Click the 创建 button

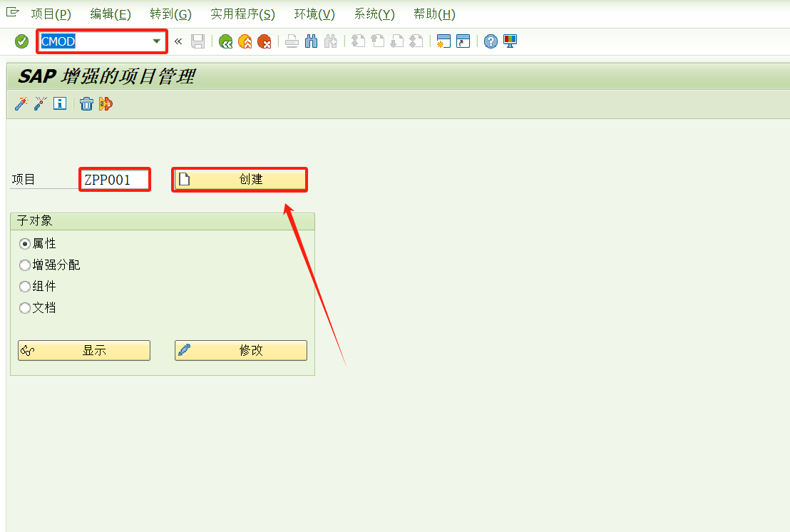tap(240, 179)
